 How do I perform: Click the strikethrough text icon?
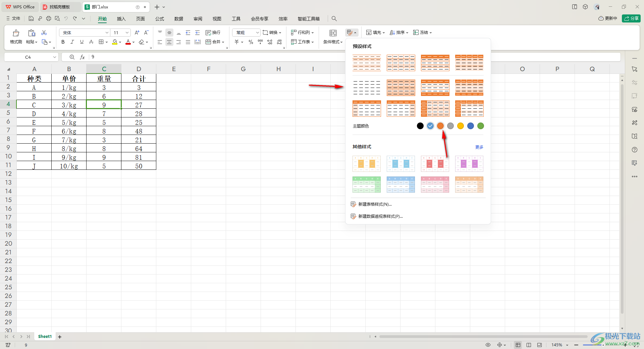91,42
